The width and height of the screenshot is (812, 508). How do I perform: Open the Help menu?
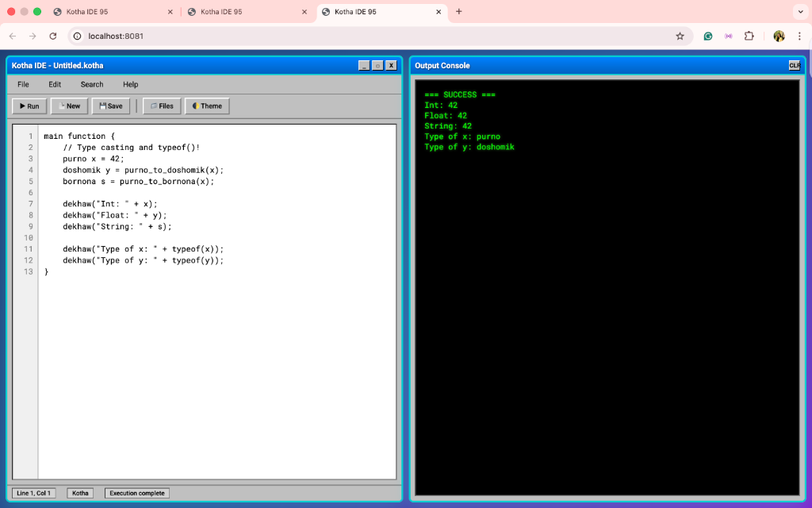coord(131,84)
